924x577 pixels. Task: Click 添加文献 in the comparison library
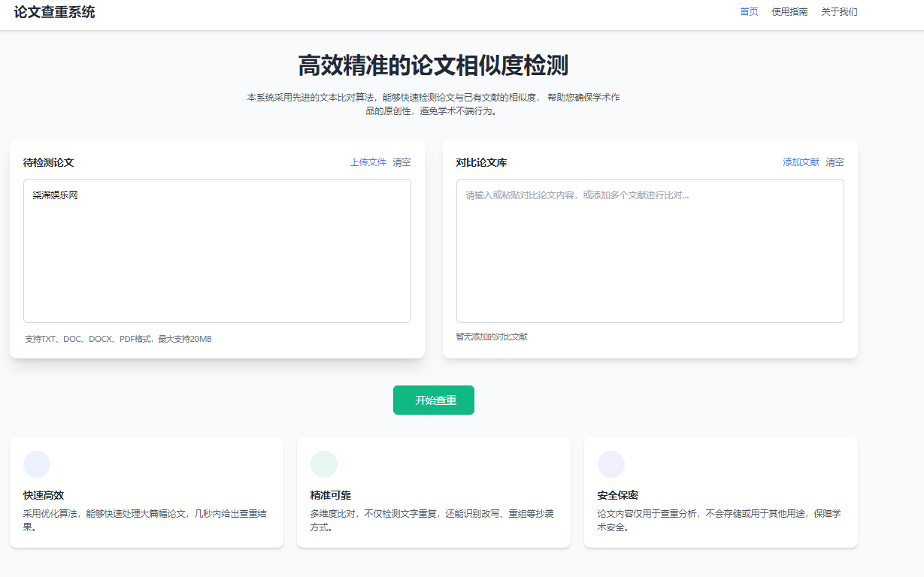801,162
